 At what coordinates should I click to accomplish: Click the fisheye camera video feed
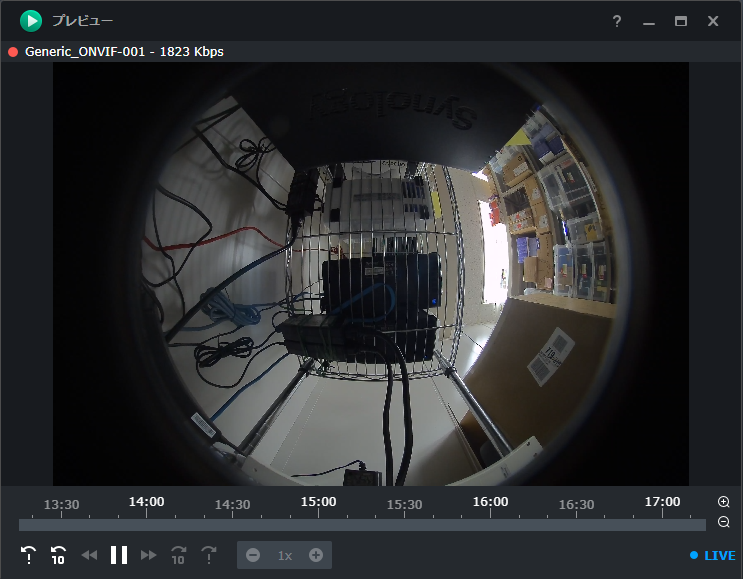[371, 274]
